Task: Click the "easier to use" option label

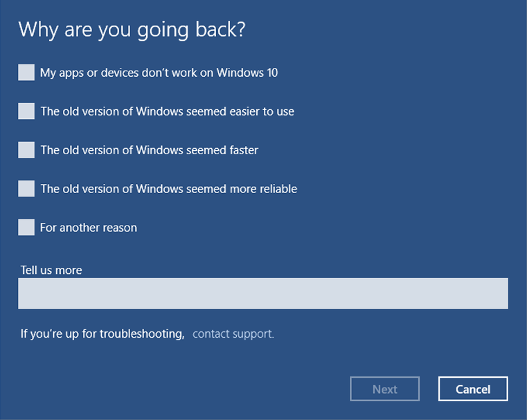Action: (168, 111)
